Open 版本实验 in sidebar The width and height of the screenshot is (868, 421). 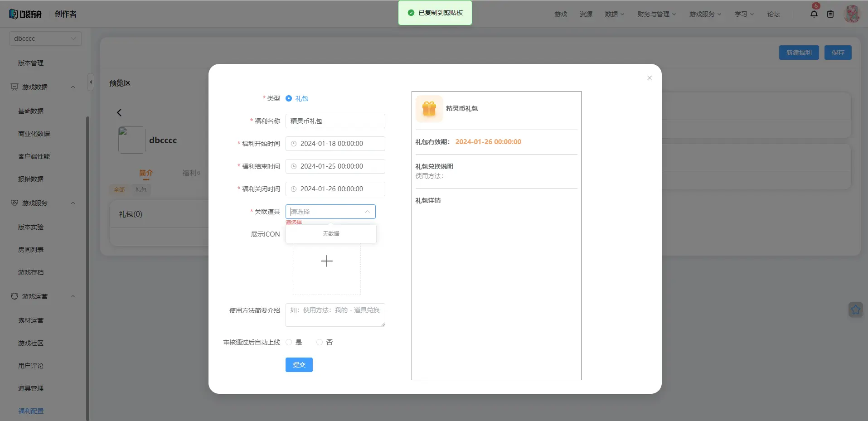coord(31,227)
